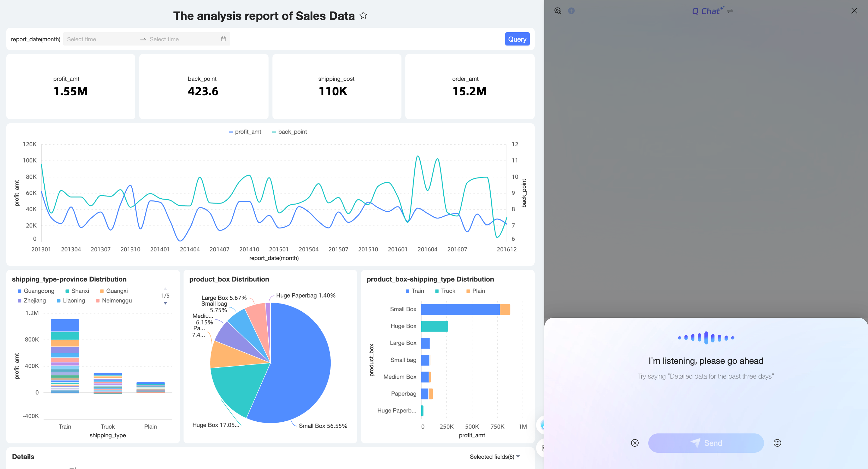Toggle Truck legend in product_box-shipping_type chart
The height and width of the screenshot is (469, 868).
tap(445, 291)
